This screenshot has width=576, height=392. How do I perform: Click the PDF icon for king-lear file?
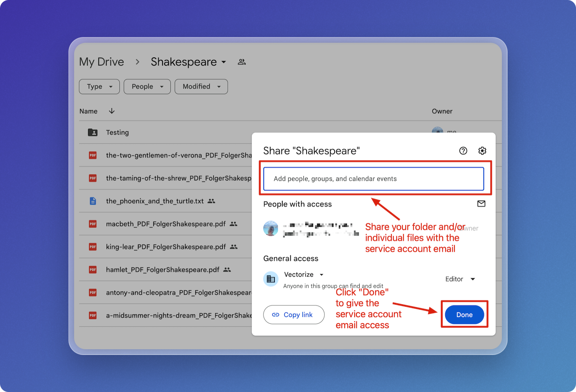[93, 247]
